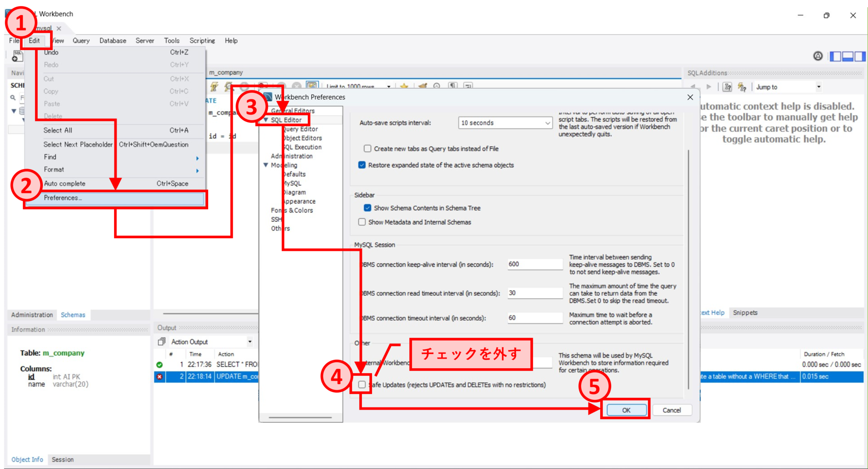Click the back arrow in SQL Additions
868x469 pixels.
pos(693,87)
